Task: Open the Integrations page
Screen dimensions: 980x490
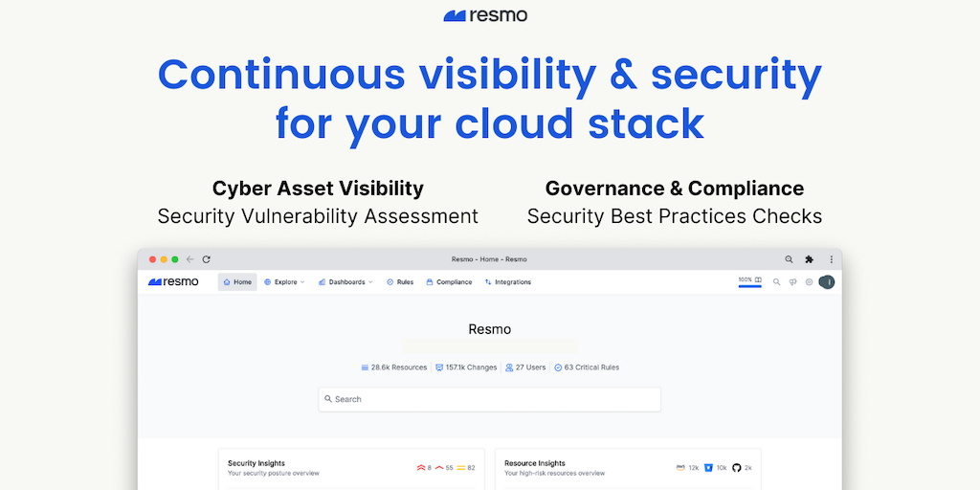Action: (507, 282)
